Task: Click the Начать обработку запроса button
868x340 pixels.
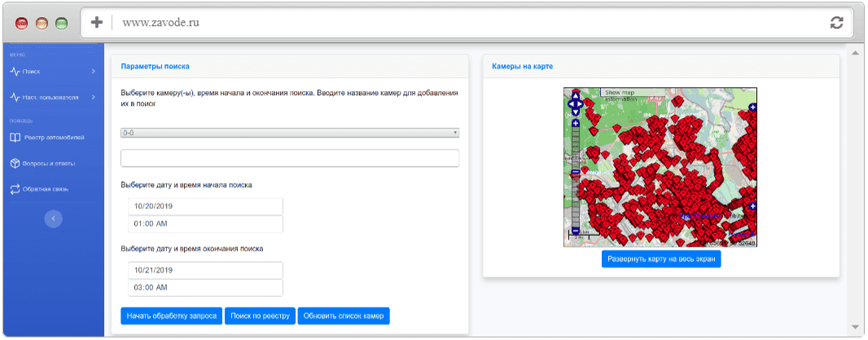Action: 172,316
